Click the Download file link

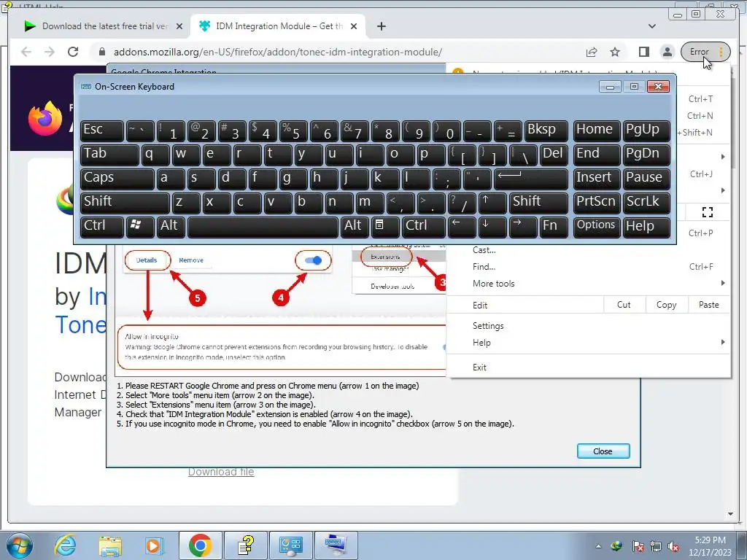tap(221, 472)
